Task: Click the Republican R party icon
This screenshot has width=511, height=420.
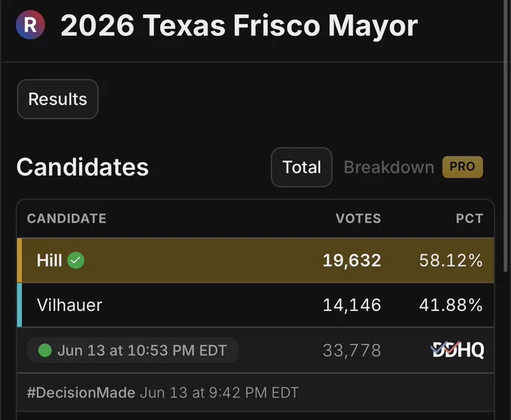Action: click(30, 25)
